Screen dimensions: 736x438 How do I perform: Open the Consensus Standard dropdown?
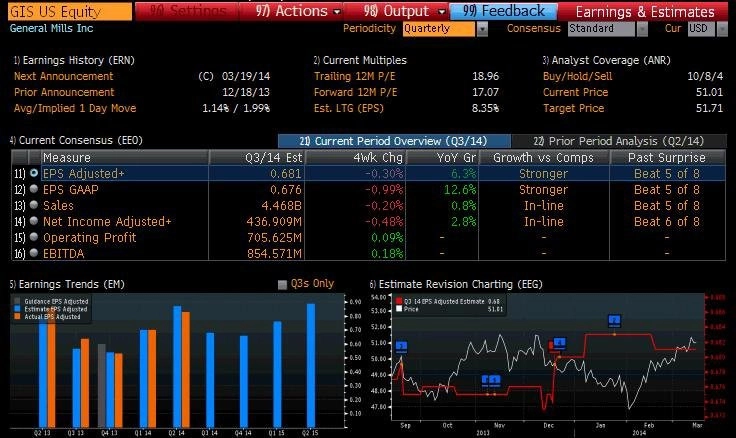pyautogui.click(x=607, y=29)
